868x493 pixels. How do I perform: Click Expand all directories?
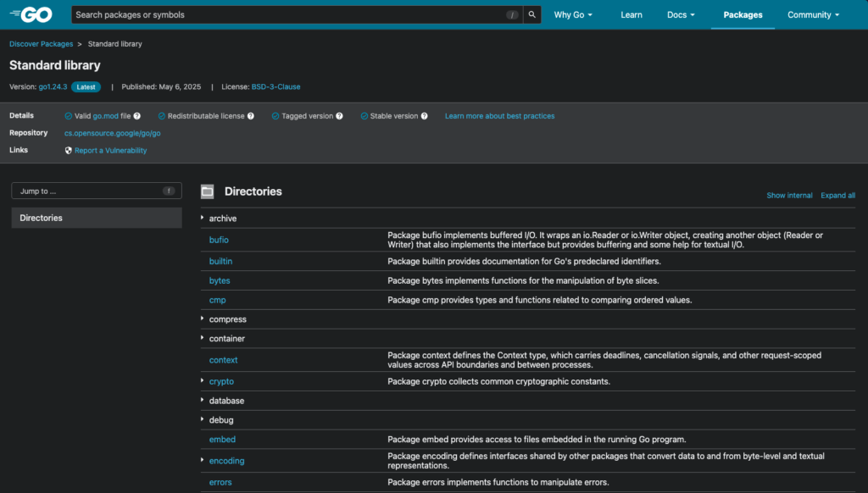click(x=837, y=196)
